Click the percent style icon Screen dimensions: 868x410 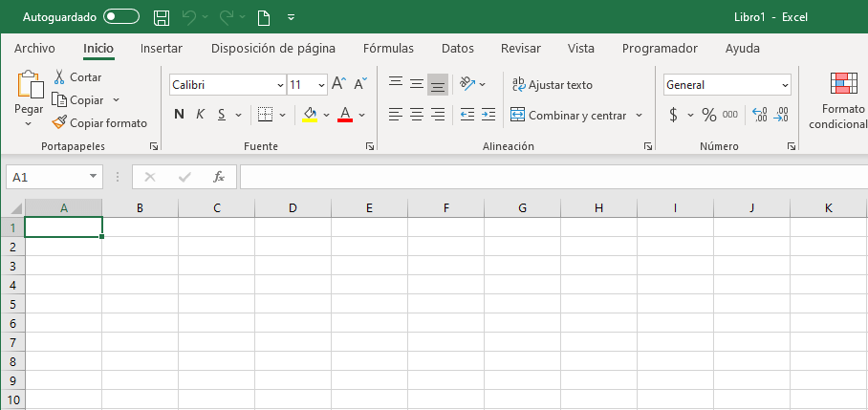[x=709, y=115]
